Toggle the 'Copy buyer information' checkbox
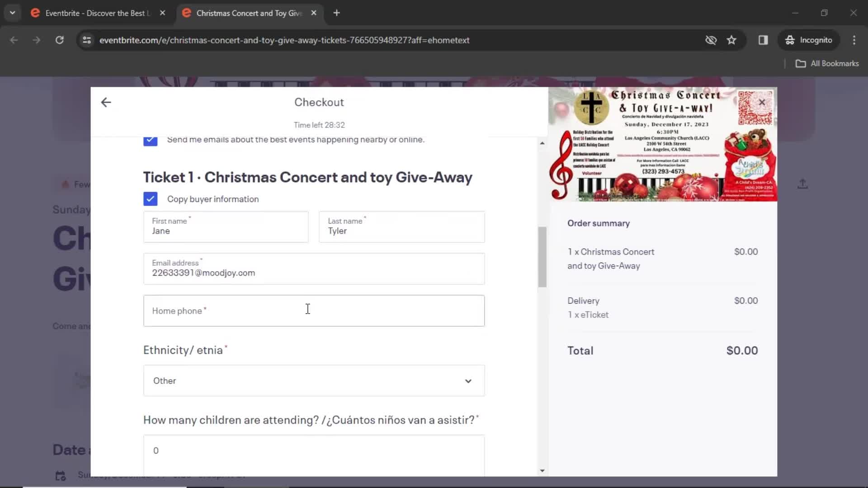Image resolution: width=868 pixels, height=488 pixels. point(150,199)
